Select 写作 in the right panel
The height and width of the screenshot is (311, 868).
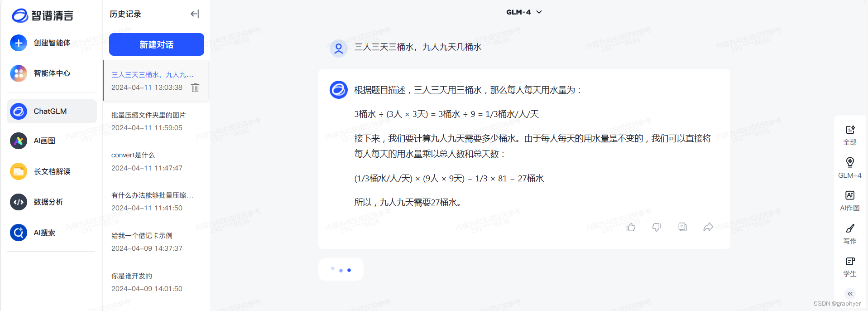(850, 234)
